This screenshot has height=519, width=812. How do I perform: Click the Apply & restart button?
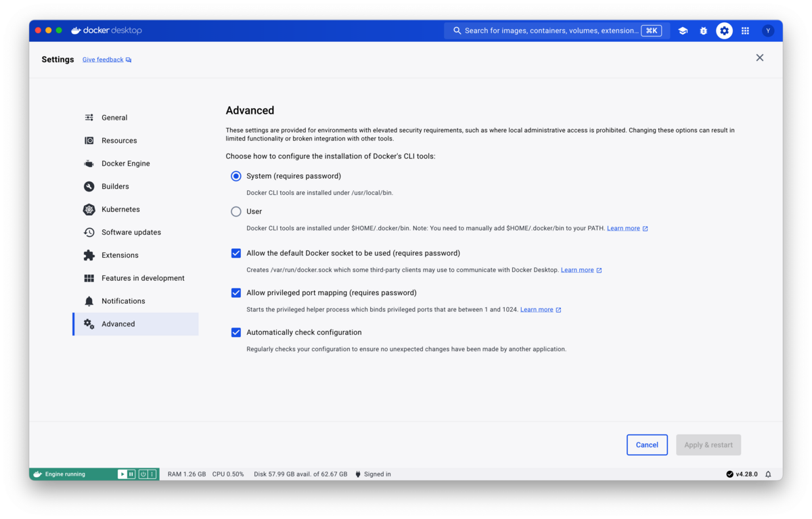point(708,445)
